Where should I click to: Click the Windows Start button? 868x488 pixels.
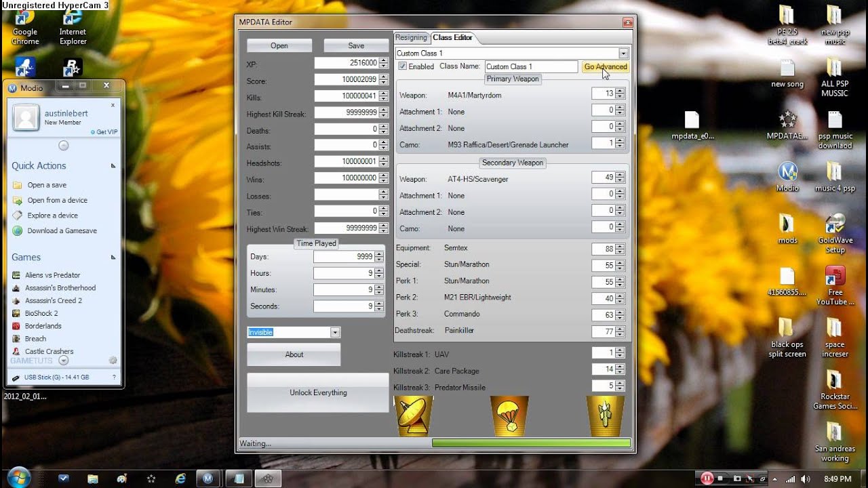(x=18, y=477)
